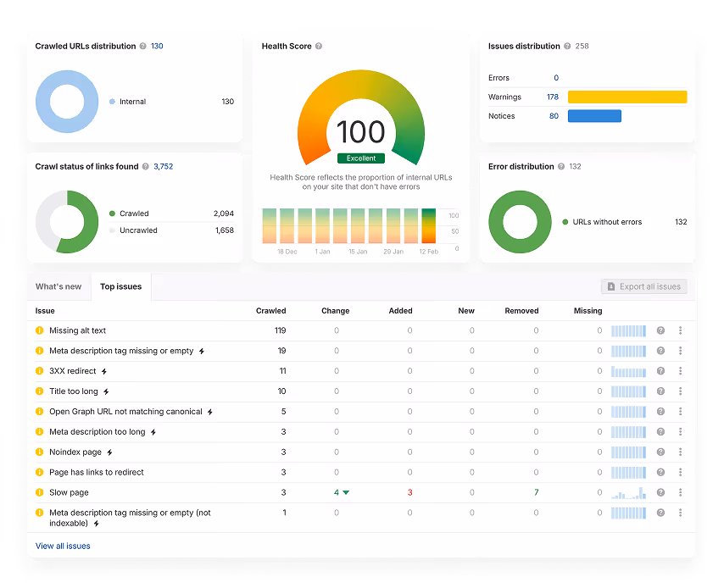Sort by the Crawled column header
The image size is (724, 588).
coord(271,311)
